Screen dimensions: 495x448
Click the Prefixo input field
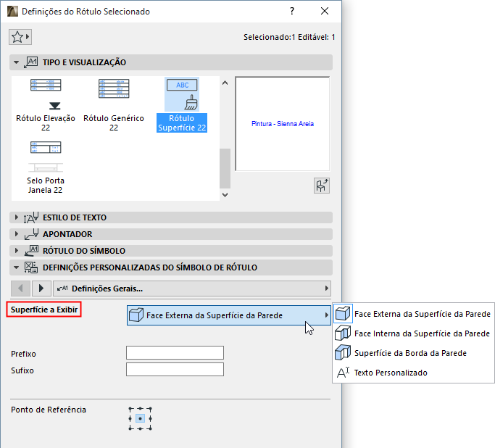pyautogui.click(x=175, y=352)
